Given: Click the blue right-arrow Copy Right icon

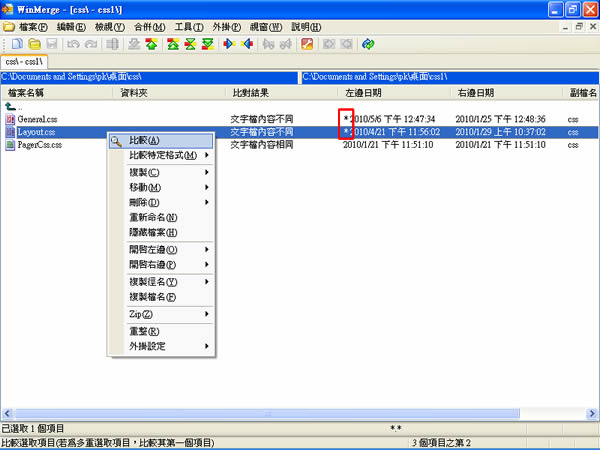Looking at the screenshot, I should (x=229, y=44).
